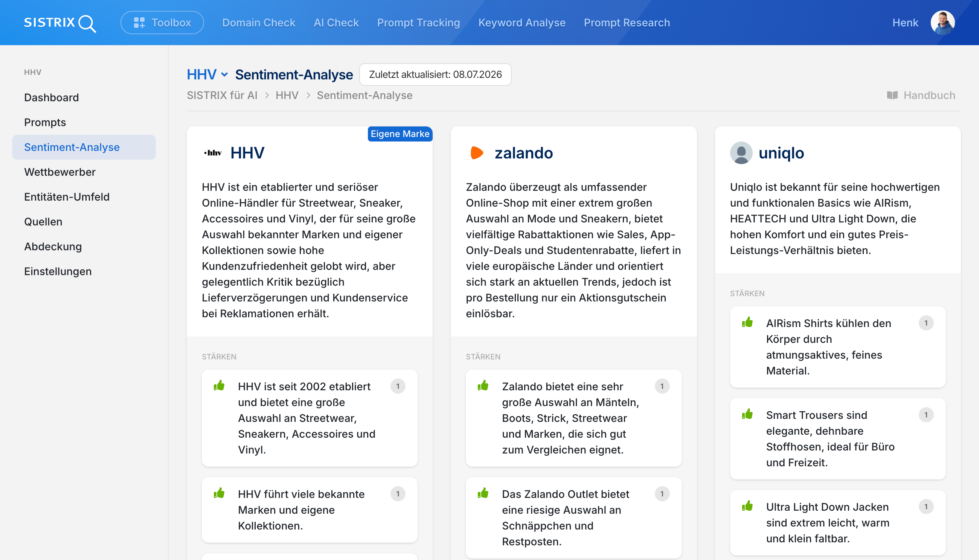Click thumbs-up on 'HHV ist seit 2002 etabliert'
This screenshot has width=979, height=560.
(x=220, y=386)
